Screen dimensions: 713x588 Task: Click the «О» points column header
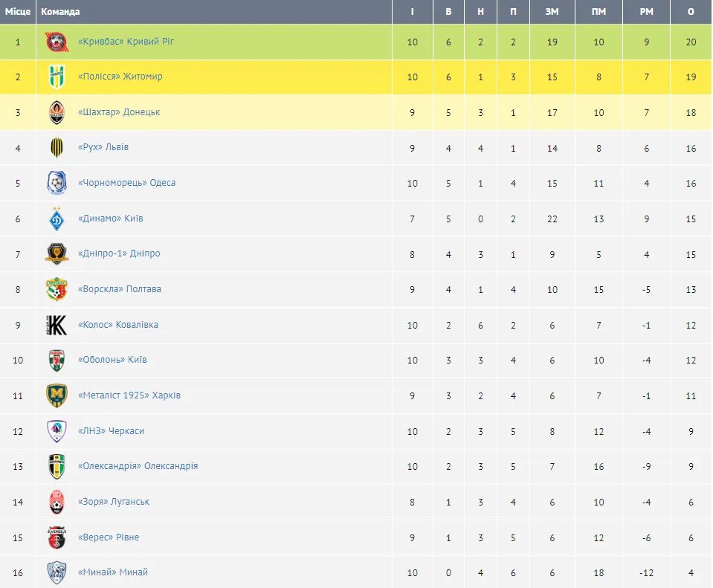(x=691, y=12)
